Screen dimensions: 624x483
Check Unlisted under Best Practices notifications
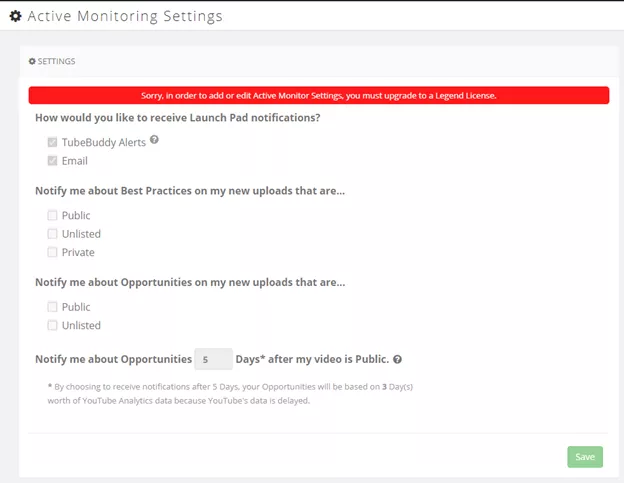[x=53, y=234]
